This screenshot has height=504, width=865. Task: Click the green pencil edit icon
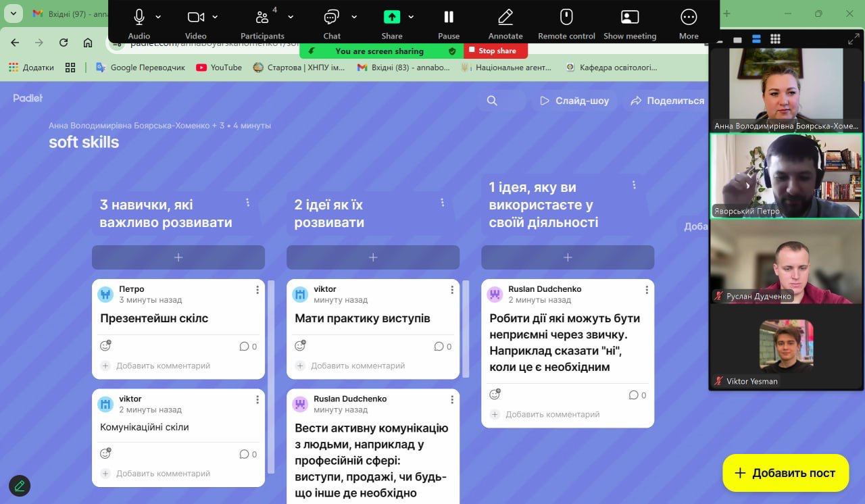[x=20, y=485]
